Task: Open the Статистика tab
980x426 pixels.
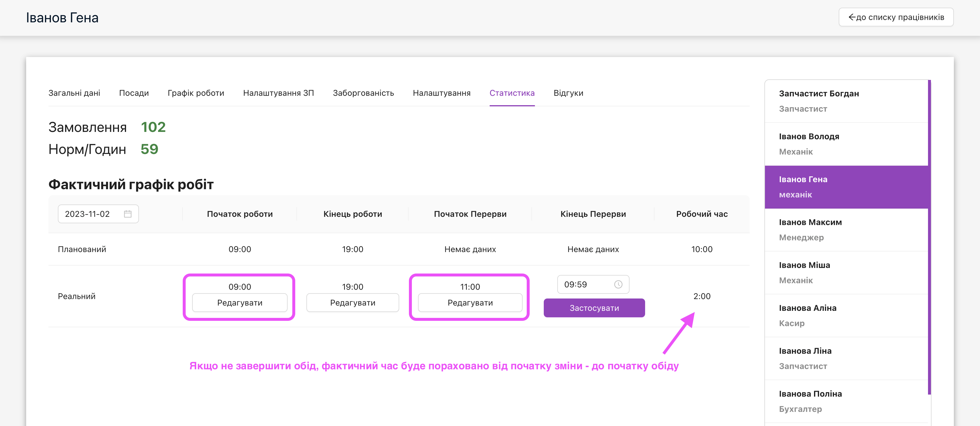Action: pyautogui.click(x=512, y=93)
